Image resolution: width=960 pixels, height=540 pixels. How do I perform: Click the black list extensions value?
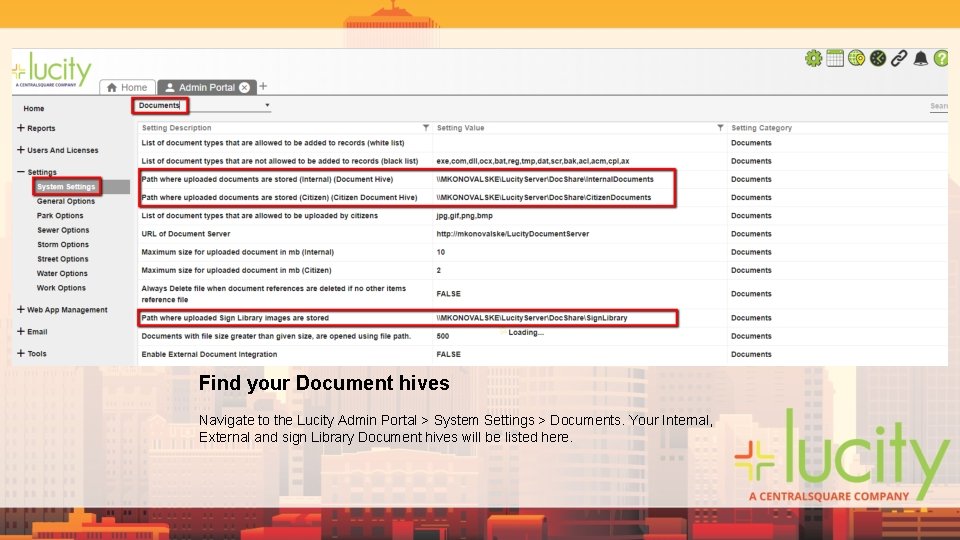tap(533, 161)
